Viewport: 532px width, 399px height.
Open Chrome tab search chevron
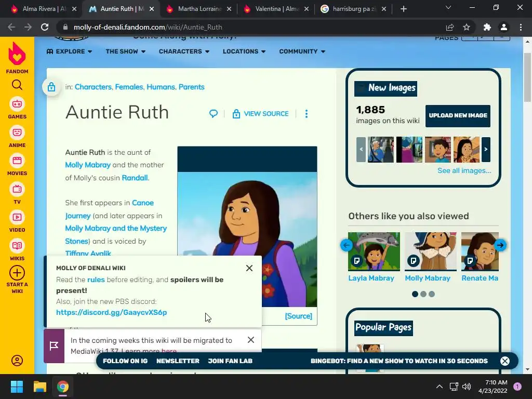pos(448,7)
